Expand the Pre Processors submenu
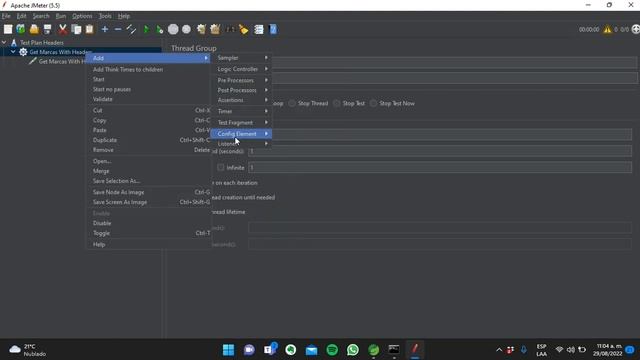The height and width of the screenshot is (360, 640). point(241,80)
